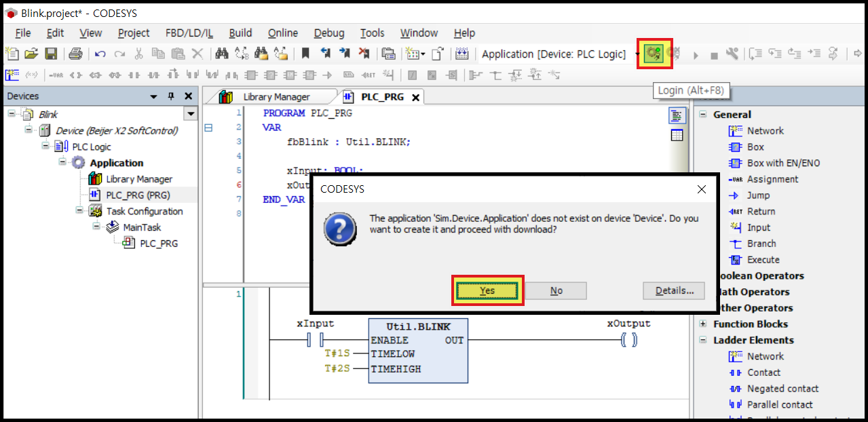Toggle a bookmark with the black bookmark icon
Screen dimensions: 868x422
pyautogui.click(x=305, y=54)
